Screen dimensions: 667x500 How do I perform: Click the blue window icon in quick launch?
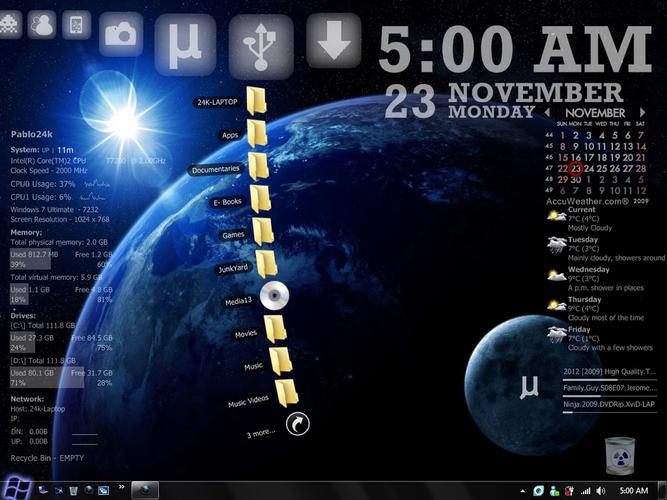(103, 491)
